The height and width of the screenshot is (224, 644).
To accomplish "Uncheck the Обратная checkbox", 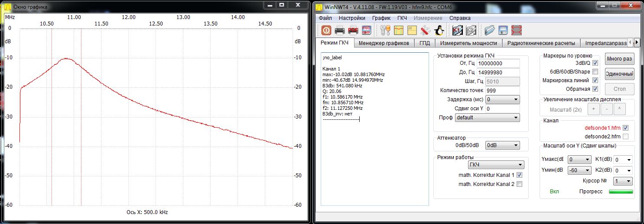I will (x=595, y=89).
